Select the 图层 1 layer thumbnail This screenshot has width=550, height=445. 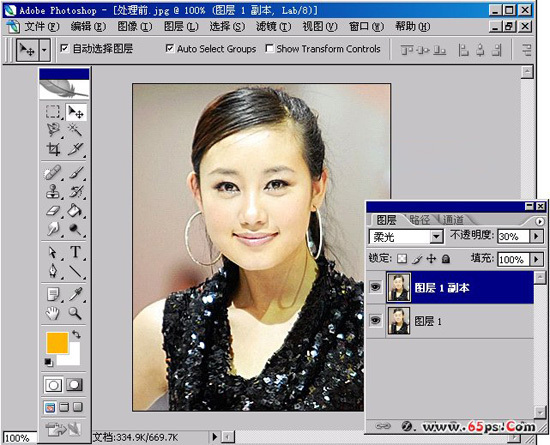click(399, 321)
